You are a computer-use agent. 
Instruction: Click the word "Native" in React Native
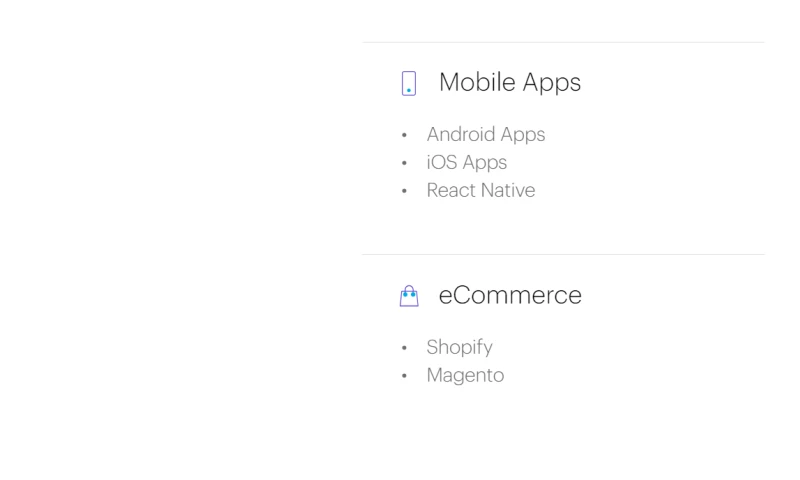tap(508, 190)
